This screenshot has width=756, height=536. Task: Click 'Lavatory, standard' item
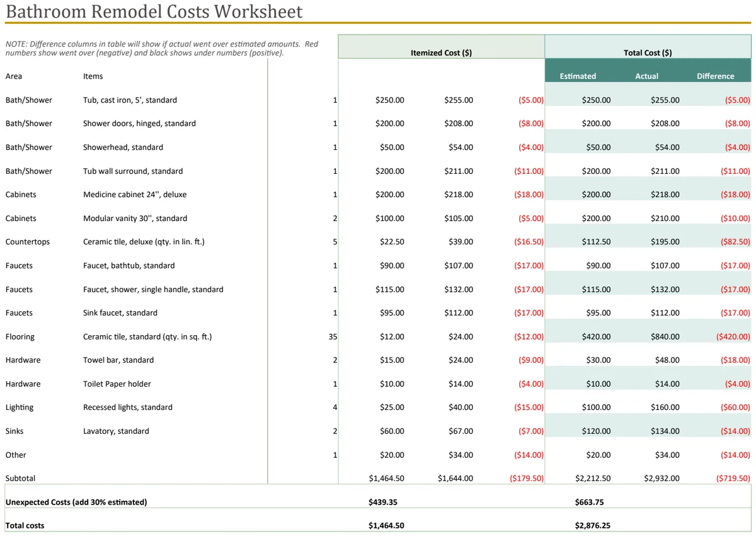point(116,431)
